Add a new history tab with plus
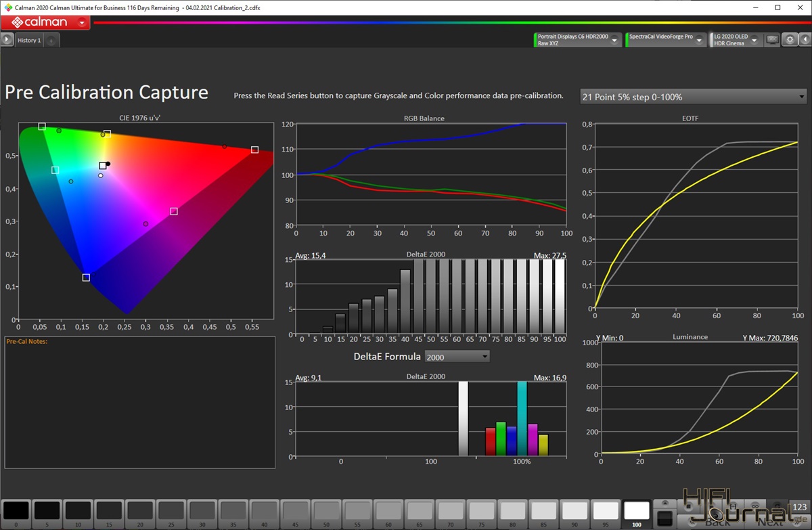 click(51, 41)
